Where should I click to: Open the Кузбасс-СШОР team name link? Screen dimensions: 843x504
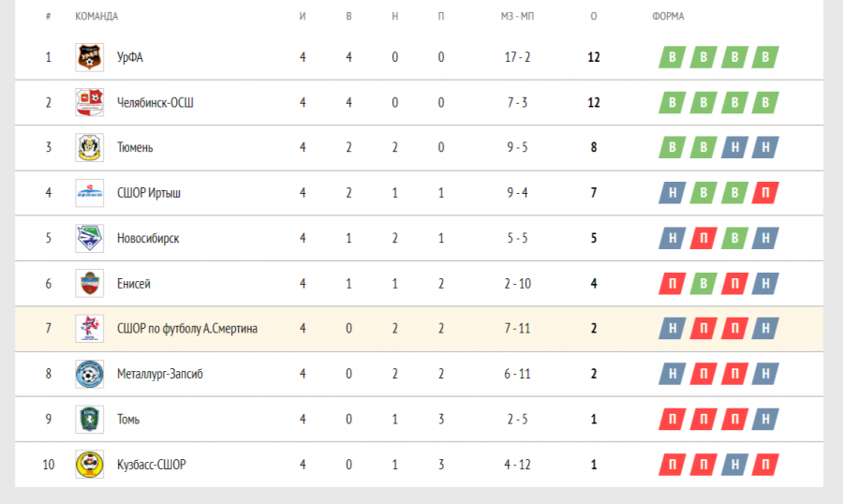click(151, 465)
